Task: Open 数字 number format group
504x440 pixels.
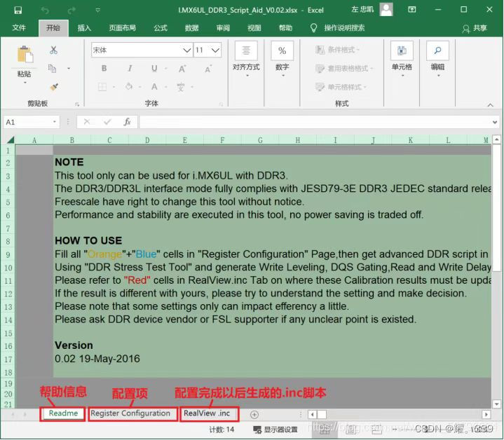Action: 282,60
